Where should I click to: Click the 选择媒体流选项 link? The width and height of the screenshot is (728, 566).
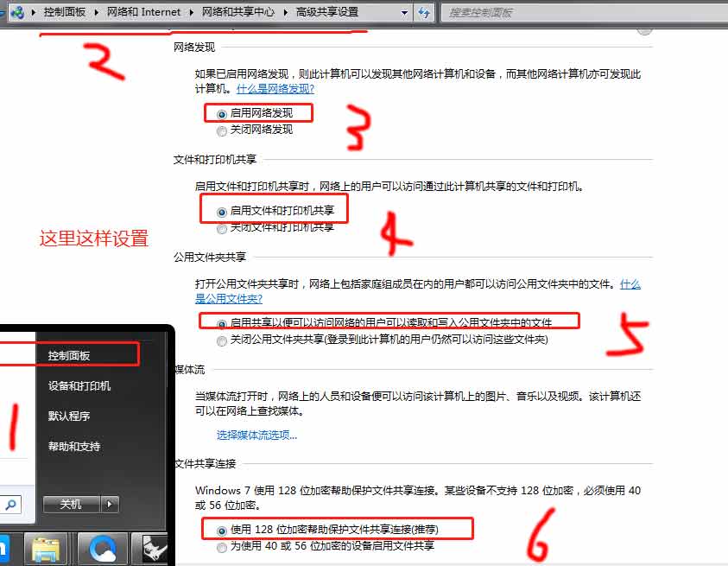[256, 435]
